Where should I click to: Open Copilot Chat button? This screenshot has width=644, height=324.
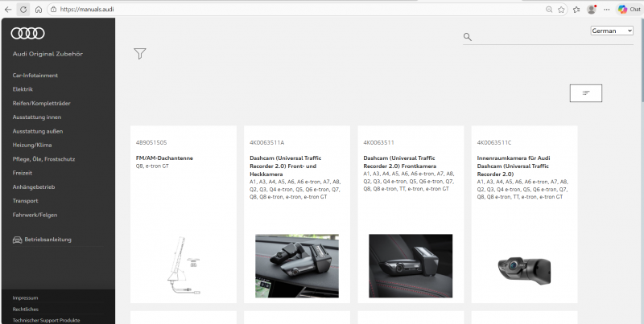630,10
